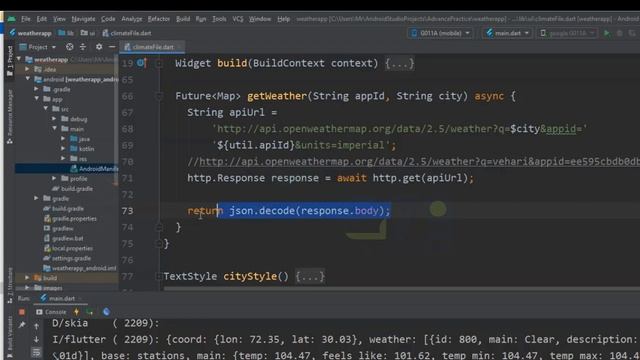The width and height of the screenshot is (640, 360).
Task: Select weatherapp_android.iml file
Action: (x=80, y=268)
